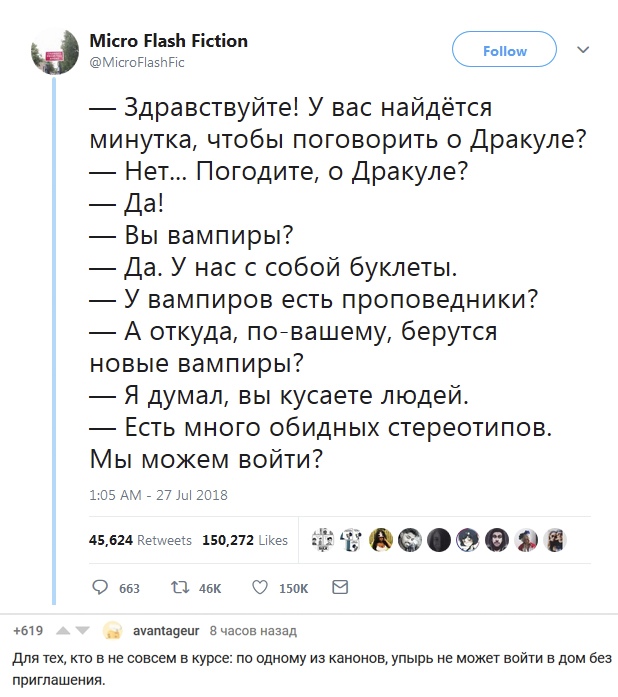The image size is (618, 697).
Task: Click the first liker avatar thumbnail
Action: 324,540
